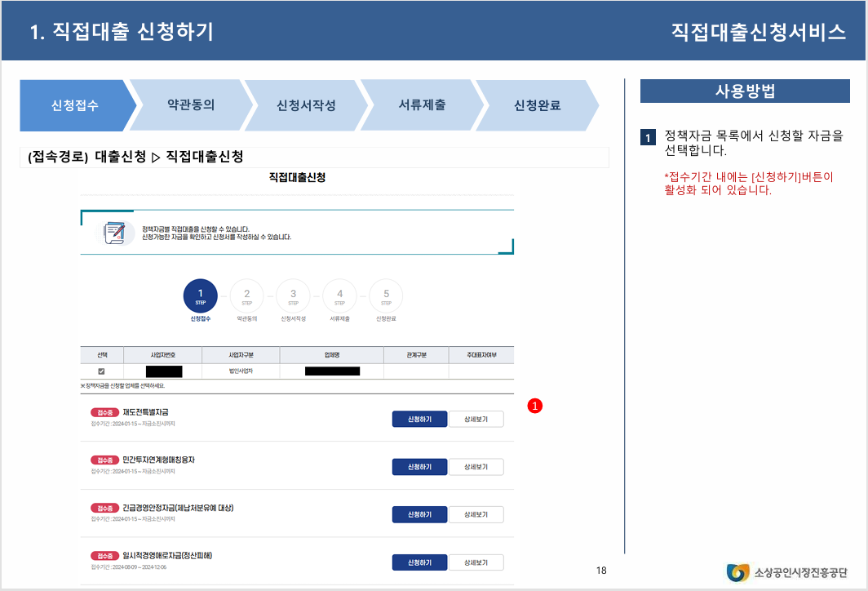Viewport: 868px width, 591px height.
Task: Click the STEP 2 약관동의 circle
Action: 246,295
